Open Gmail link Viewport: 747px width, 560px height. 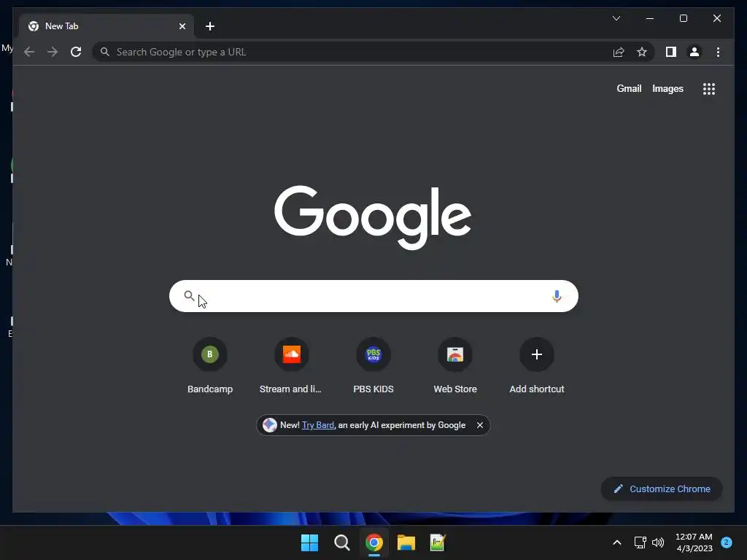coord(629,88)
